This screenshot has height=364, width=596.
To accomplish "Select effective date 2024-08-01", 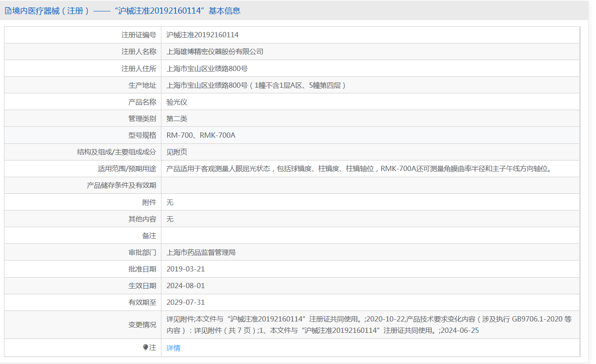I will click(186, 285).
